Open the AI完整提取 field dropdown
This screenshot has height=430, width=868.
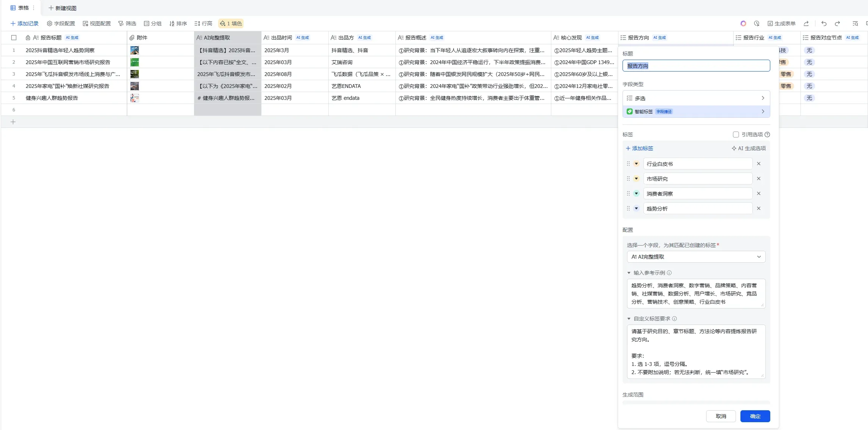pyautogui.click(x=696, y=257)
